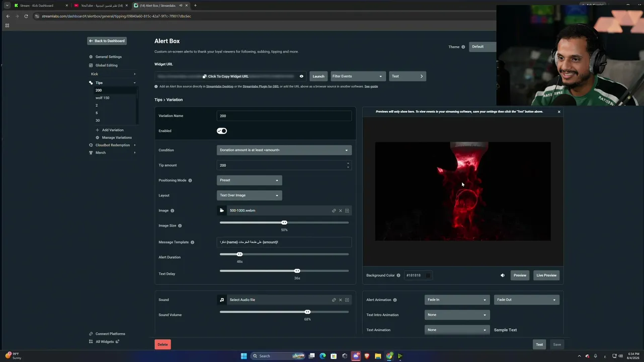Toggle widget URL visibility eye icon

(x=301, y=76)
